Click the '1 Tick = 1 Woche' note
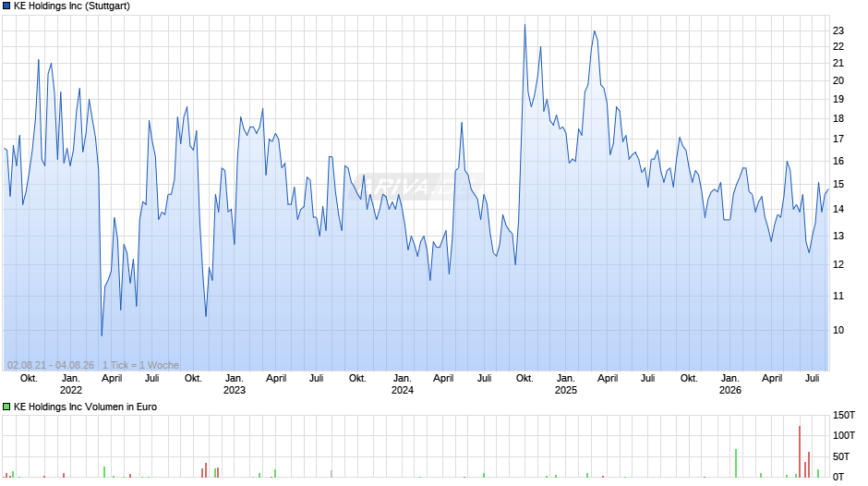Image resolution: width=868 pixels, height=486 pixels. (140, 365)
